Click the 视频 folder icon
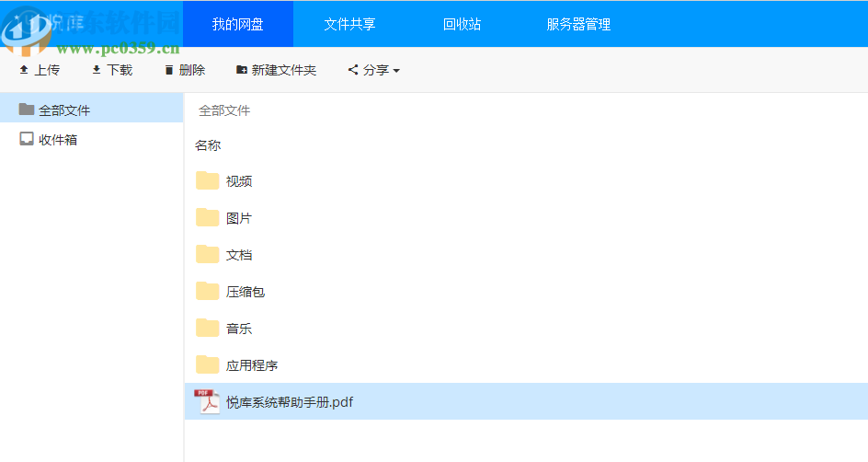The width and height of the screenshot is (868, 462). point(208,180)
